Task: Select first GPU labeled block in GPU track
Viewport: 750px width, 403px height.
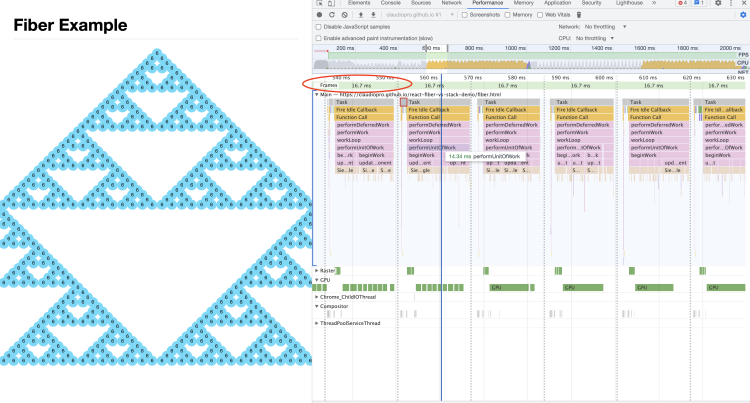Action: coord(509,287)
